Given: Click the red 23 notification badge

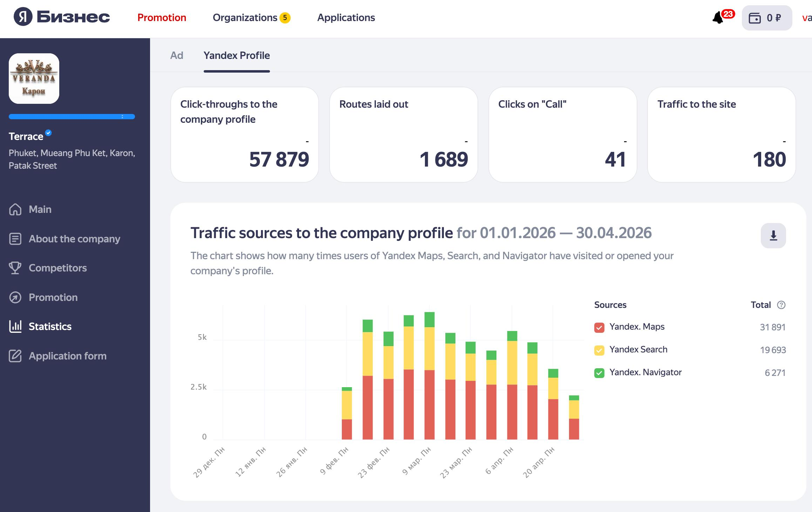Looking at the screenshot, I should pyautogui.click(x=728, y=14).
